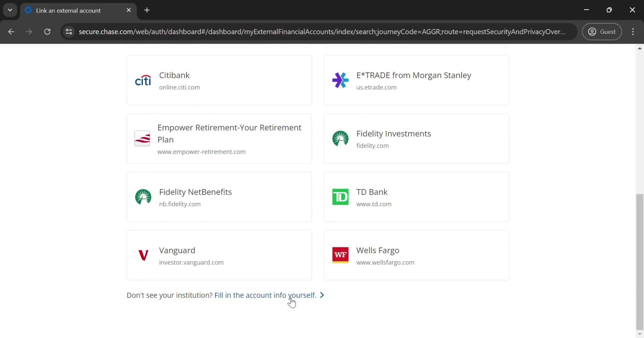Click the page refresh button
The width and height of the screenshot is (644, 338).
pos(47,32)
